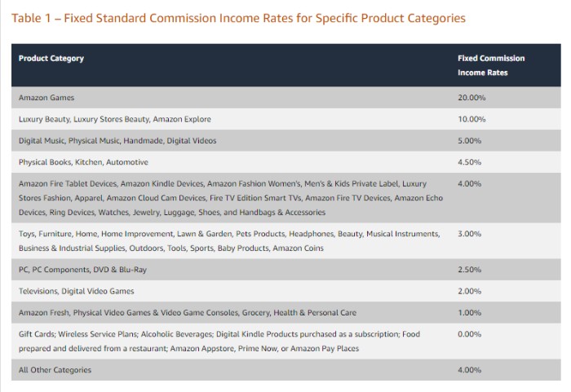This screenshot has height=392, width=571.
Task: Click the 3.00% rate value
Action: pyautogui.click(x=470, y=234)
